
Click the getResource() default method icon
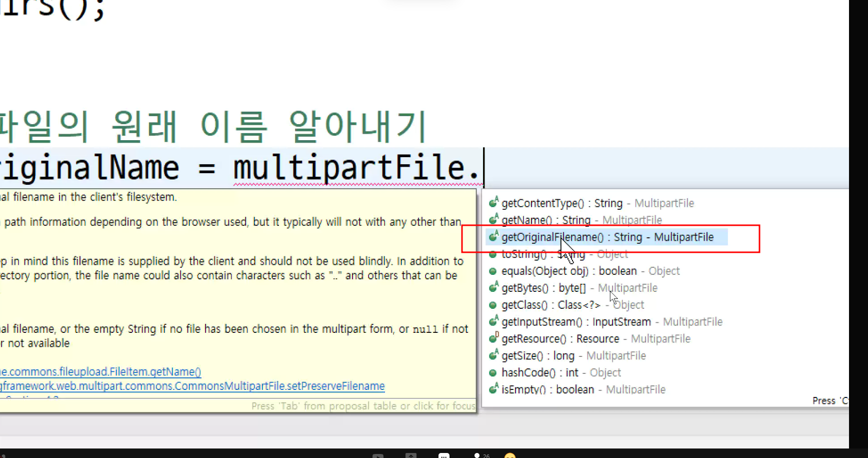pos(493,338)
